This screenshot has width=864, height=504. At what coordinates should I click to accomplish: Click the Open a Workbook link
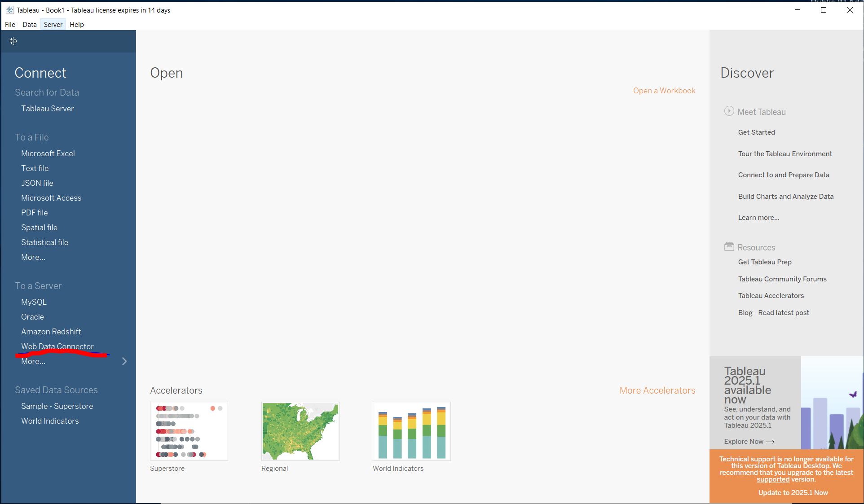tap(664, 91)
